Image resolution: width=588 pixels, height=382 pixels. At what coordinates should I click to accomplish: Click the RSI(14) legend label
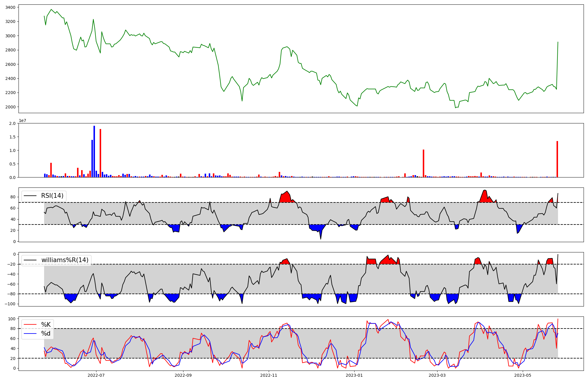click(52, 196)
